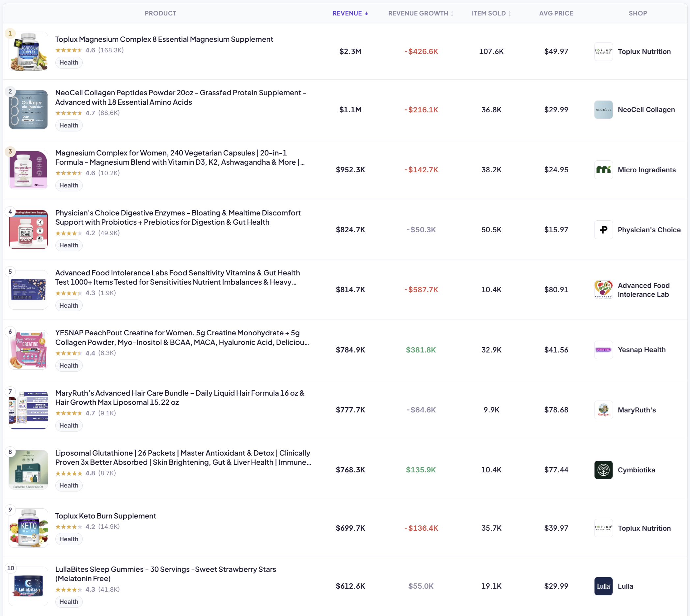The image size is (690, 616).
Task: Open the Magnesium Complex for Women thumbnail
Action: [28, 170]
